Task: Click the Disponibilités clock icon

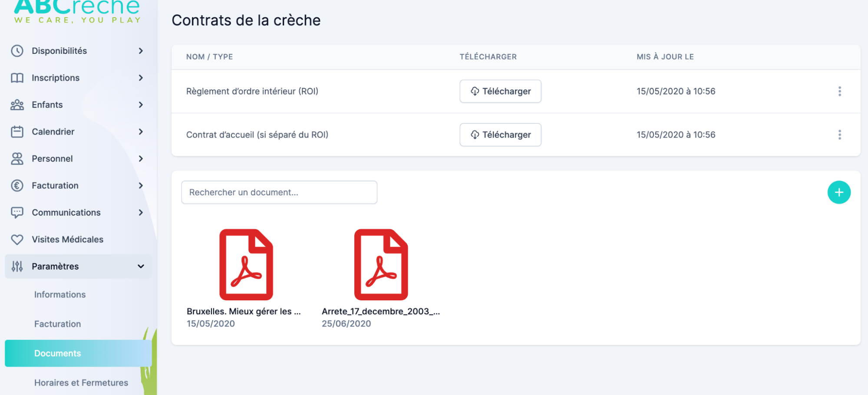Action: tap(17, 51)
